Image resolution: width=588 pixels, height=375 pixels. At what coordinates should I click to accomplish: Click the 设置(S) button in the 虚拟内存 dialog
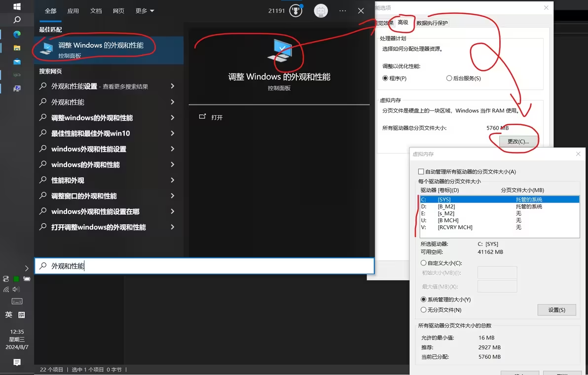click(556, 309)
